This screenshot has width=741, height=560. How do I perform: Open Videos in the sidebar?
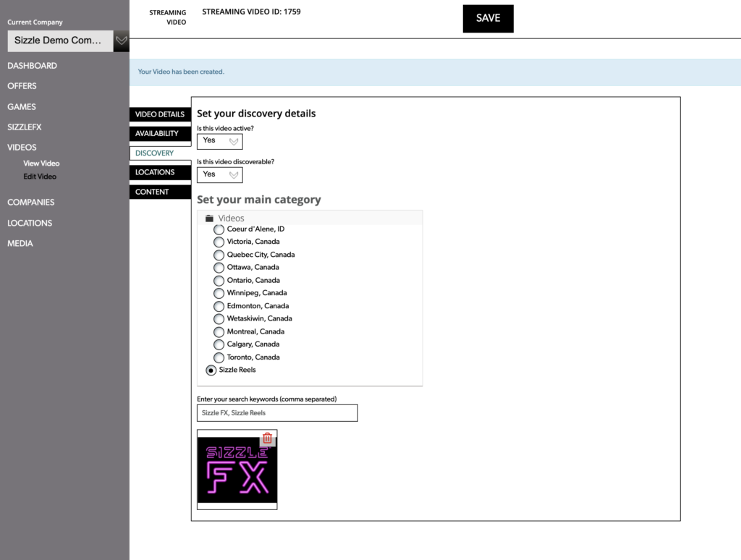point(22,148)
